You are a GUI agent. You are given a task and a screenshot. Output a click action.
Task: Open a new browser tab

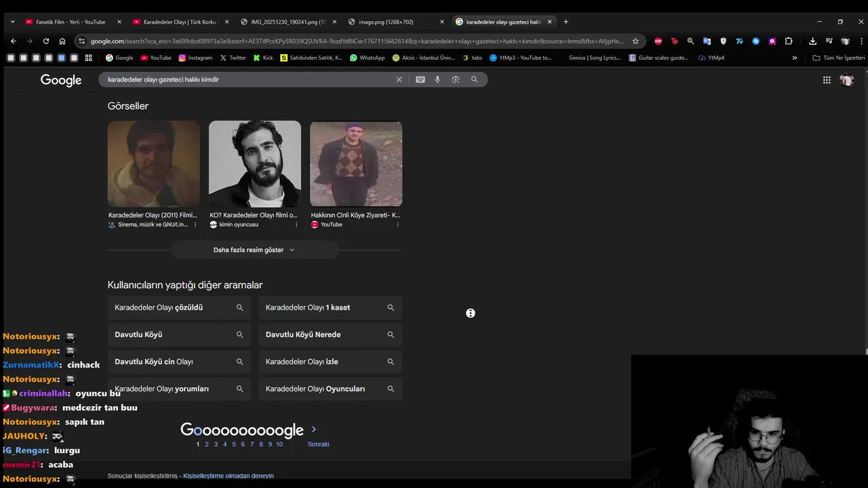(566, 22)
